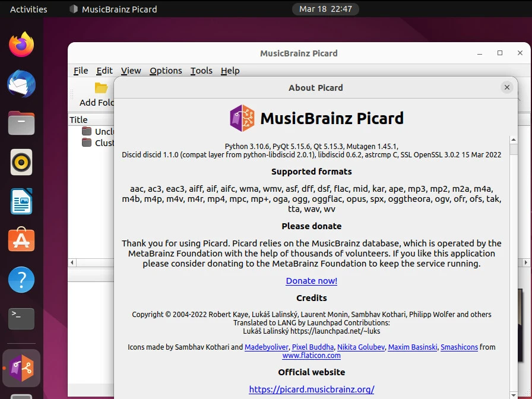The image size is (532, 399).
Task: Open the picard.musicbrainz.org website link
Action: point(311,389)
